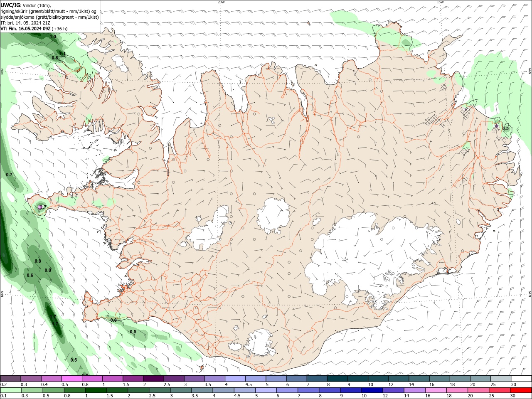Click the '0.1' label starting the bottom legend row

4,396
